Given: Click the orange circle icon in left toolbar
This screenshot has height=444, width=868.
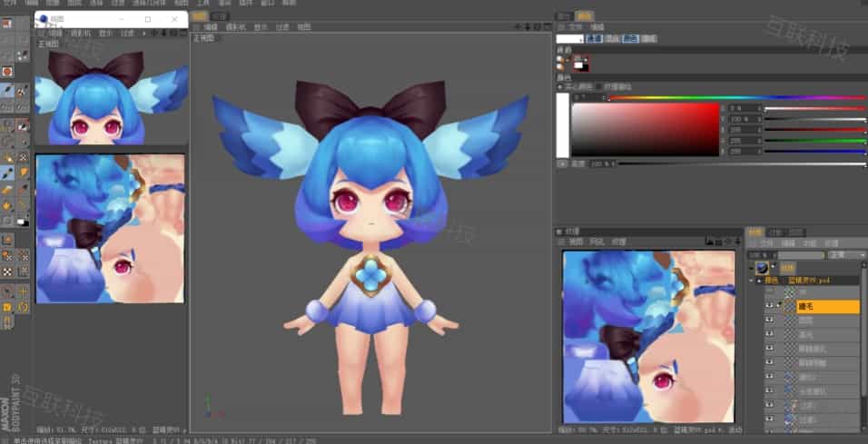Looking at the screenshot, I should coord(7,72).
